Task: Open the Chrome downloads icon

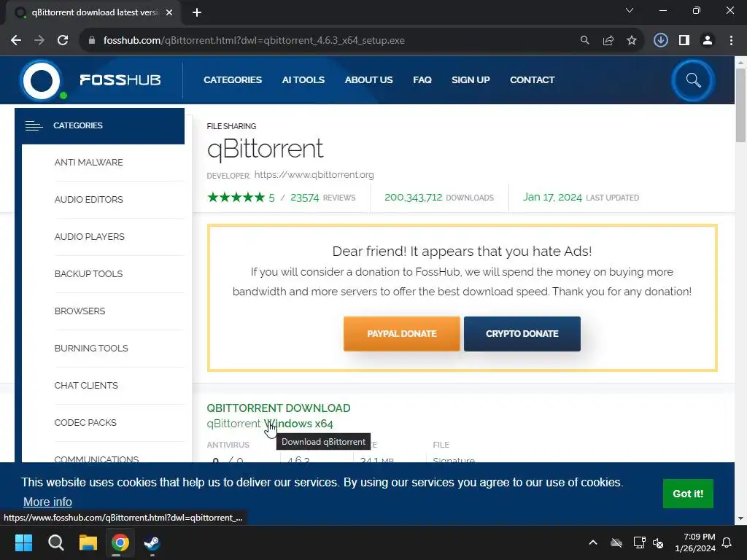Action: [661, 41]
